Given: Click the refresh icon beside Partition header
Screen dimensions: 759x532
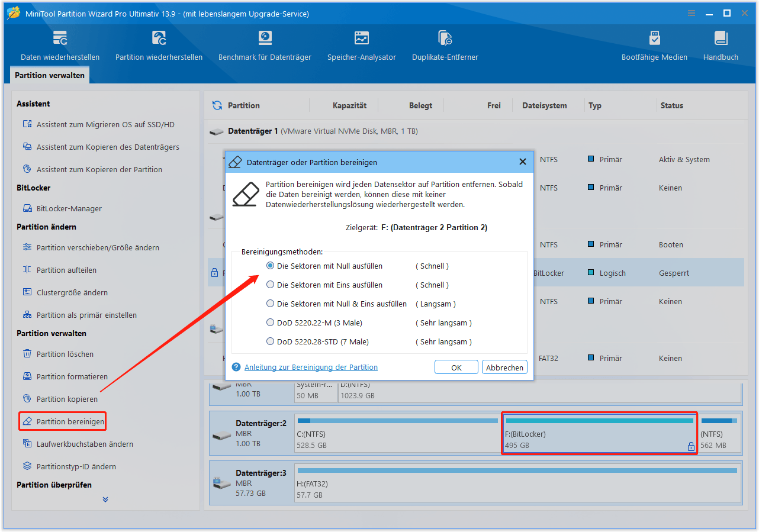Looking at the screenshot, I should (217, 105).
